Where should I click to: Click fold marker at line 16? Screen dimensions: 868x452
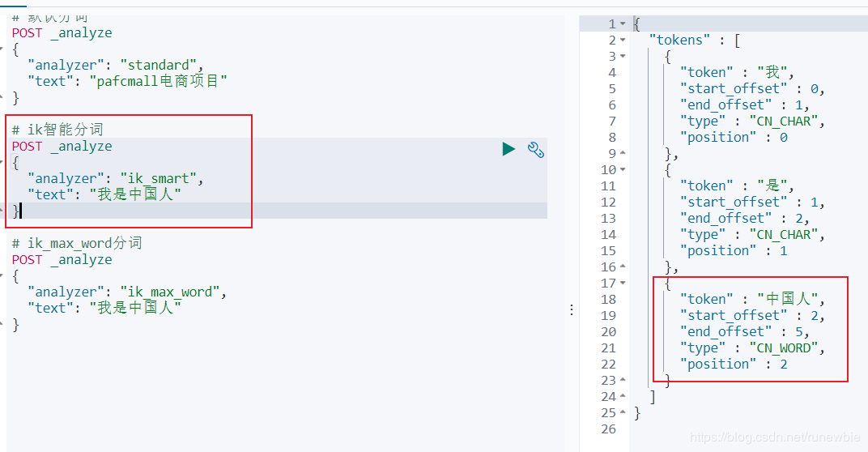623,267
